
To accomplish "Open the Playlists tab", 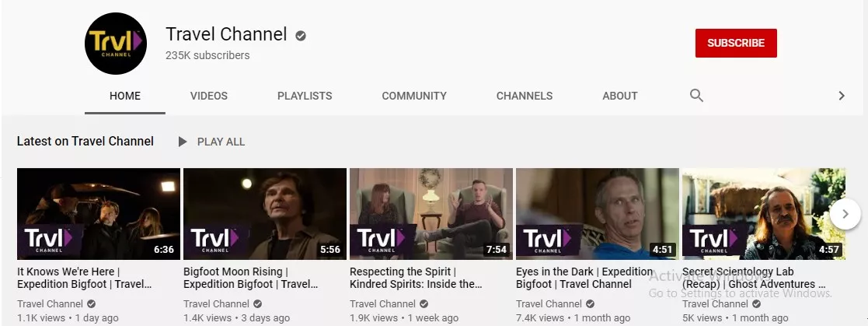I will pos(305,96).
